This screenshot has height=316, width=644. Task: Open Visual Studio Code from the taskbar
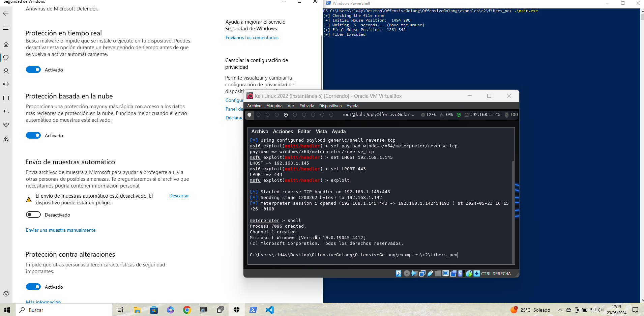point(270,310)
